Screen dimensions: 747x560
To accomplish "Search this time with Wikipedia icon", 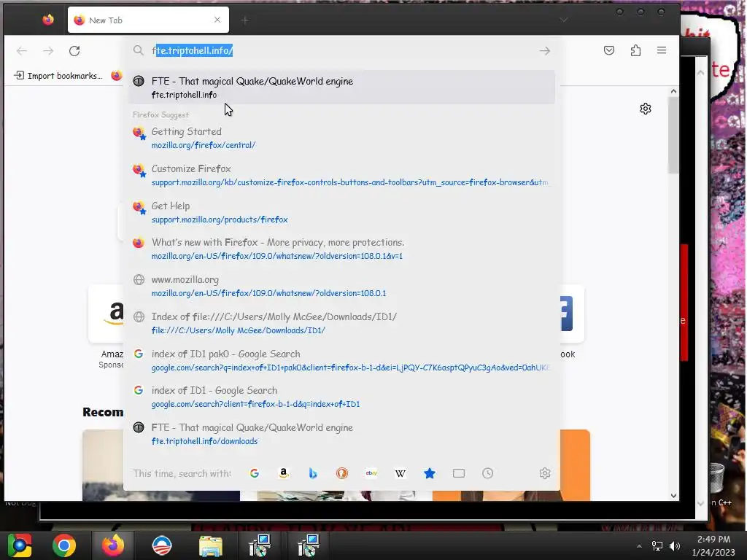I will [400, 473].
